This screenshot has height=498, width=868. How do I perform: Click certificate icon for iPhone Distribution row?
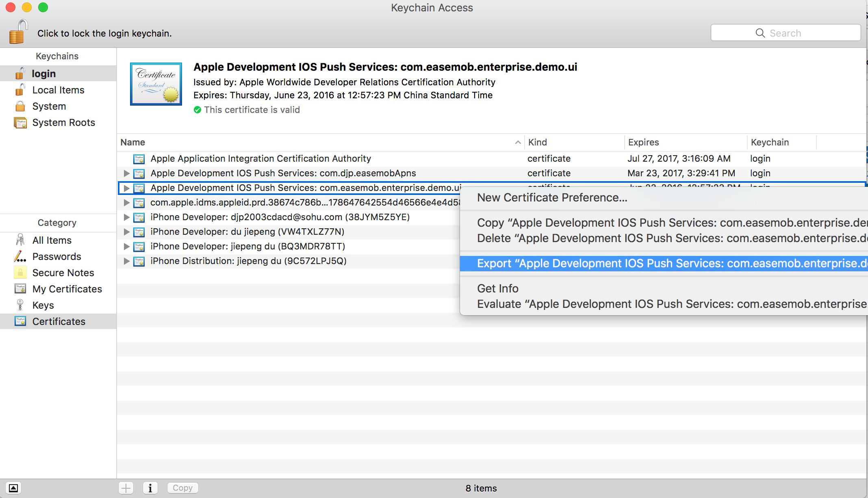[x=139, y=261]
